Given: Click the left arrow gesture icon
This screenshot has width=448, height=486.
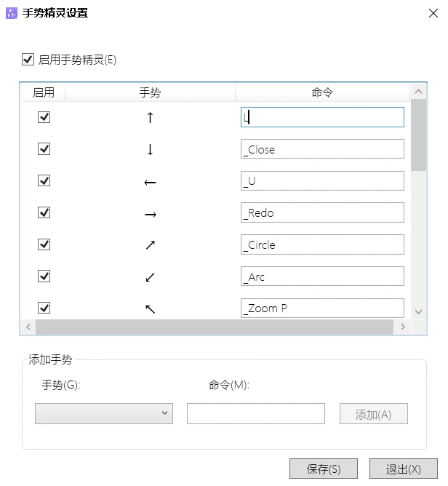Looking at the screenshot, I should click(150, 182).
